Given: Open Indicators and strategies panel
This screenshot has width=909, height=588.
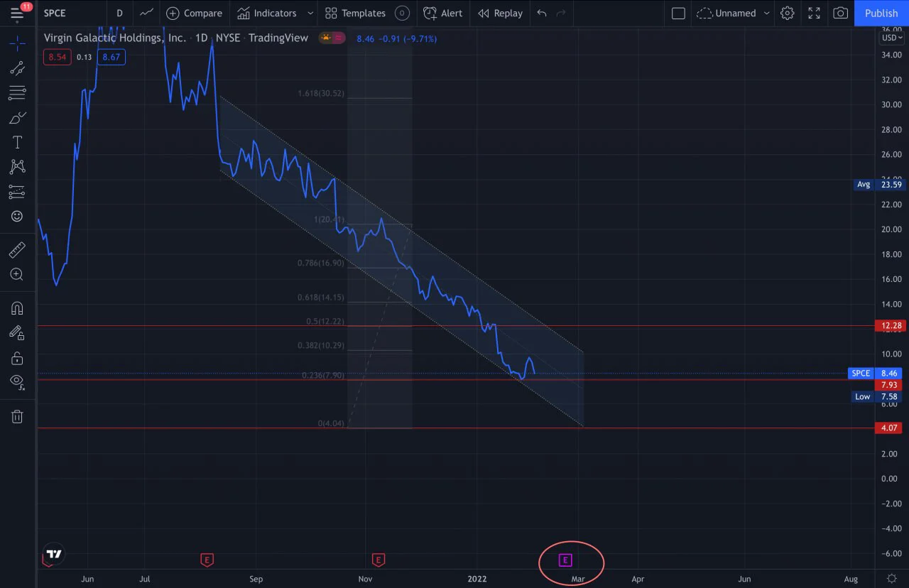Looking at the screenshot, I should (267, 13).
